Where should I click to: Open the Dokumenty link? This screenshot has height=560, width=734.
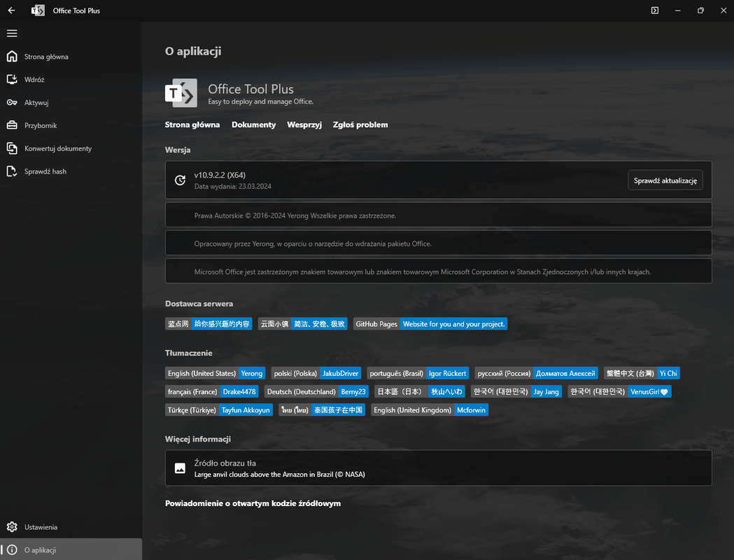coord(254,125)
